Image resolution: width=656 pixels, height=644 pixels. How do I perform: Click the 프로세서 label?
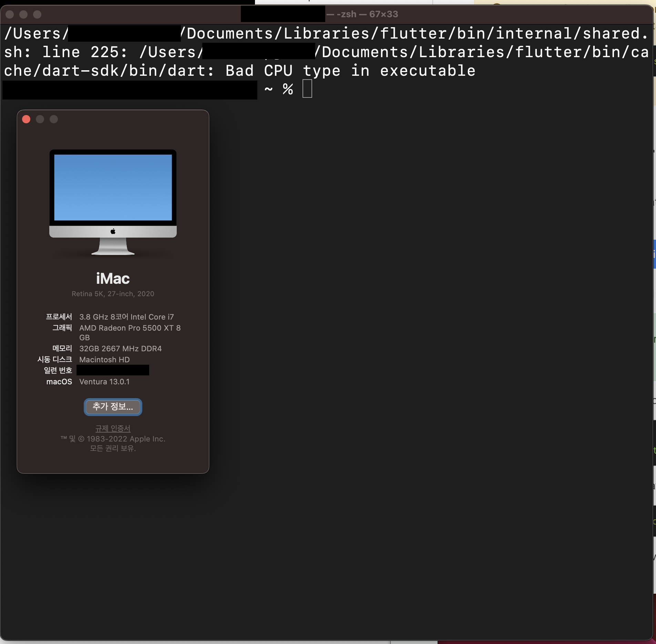click(59, 317)
